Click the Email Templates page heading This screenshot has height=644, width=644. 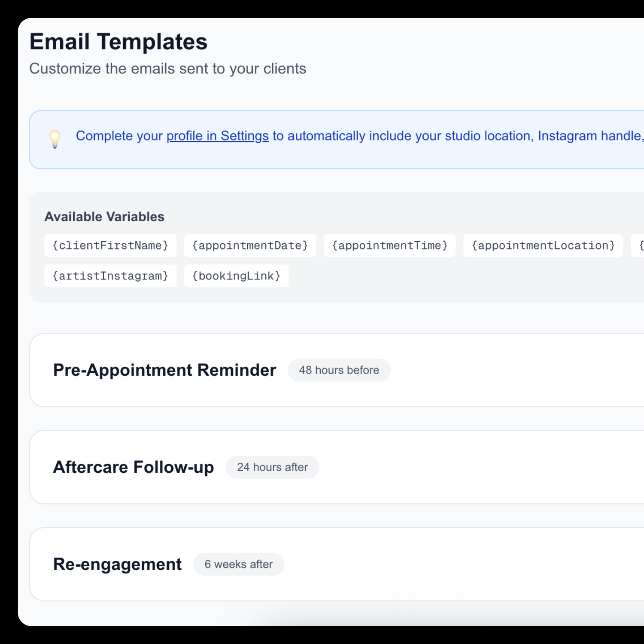coord(118,41)
